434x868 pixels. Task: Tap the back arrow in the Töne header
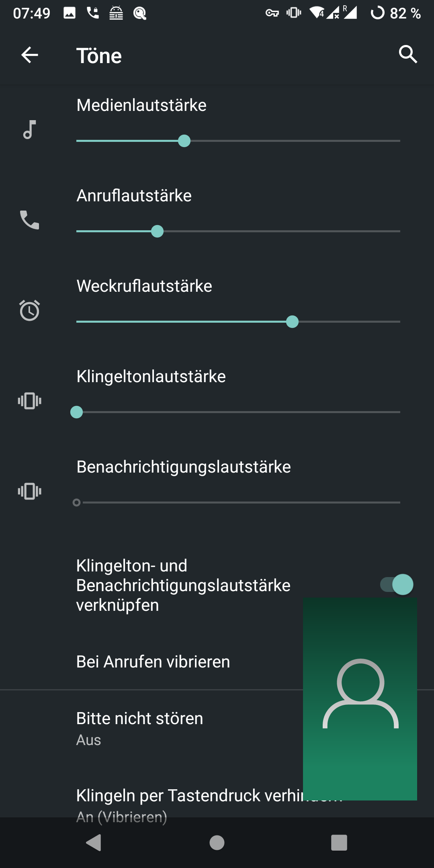pyautogui.click(x=30, y=55)
